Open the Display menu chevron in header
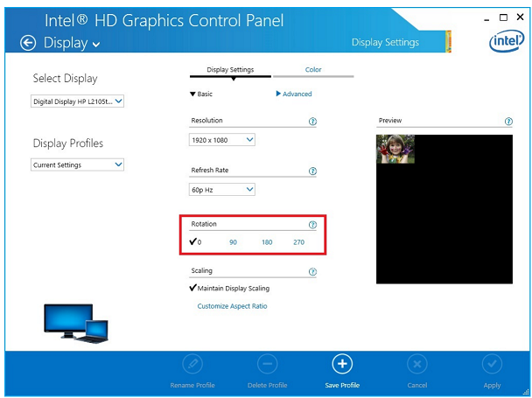 click(x=96, y=45)
